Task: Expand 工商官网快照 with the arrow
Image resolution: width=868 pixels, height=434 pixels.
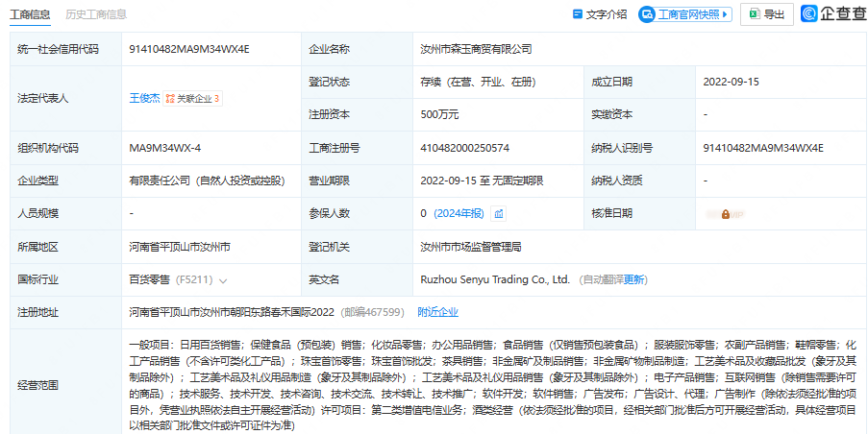Action: 725,14
